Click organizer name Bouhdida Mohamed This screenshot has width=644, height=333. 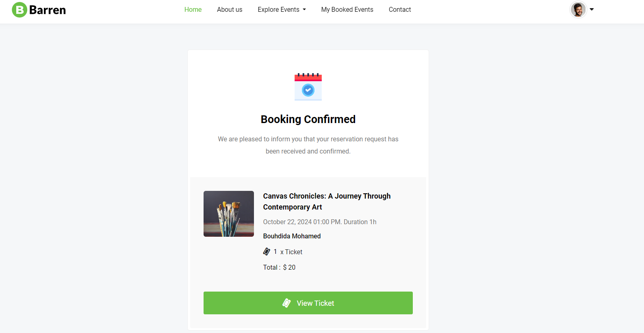pyautogui.click(x=292, y=236)
